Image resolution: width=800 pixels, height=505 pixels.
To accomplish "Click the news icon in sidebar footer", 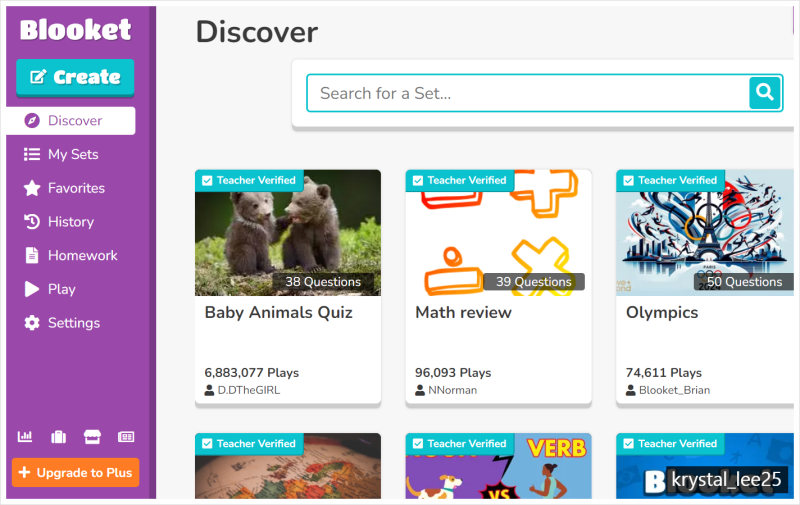I will click(x=126, y=437).
